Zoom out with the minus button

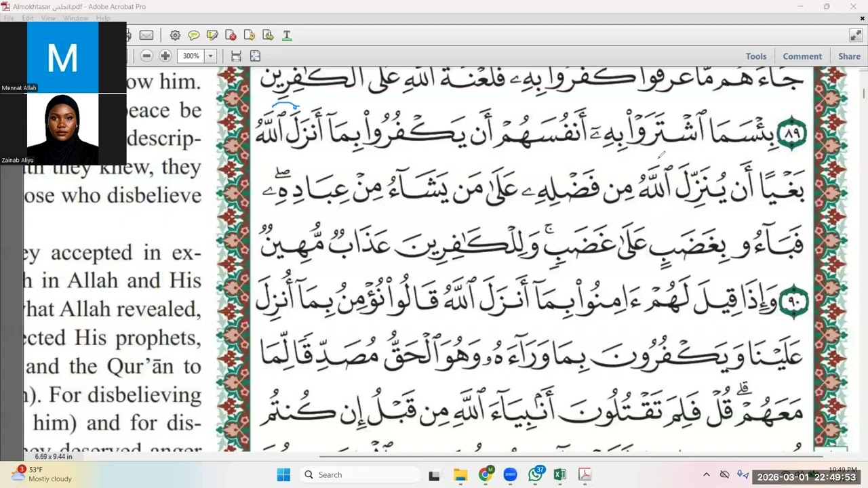146,56
